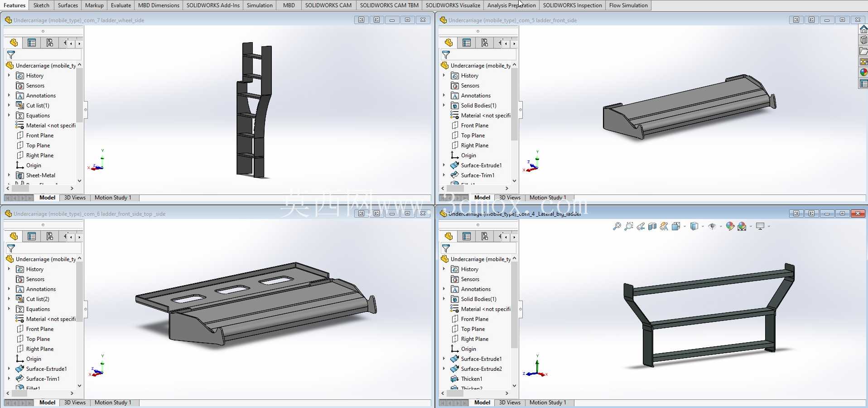Viewport: 868px width, 408px height.
Task: Click filter funnel icon in ladder_wheel_side window
Action: point(11,54)
